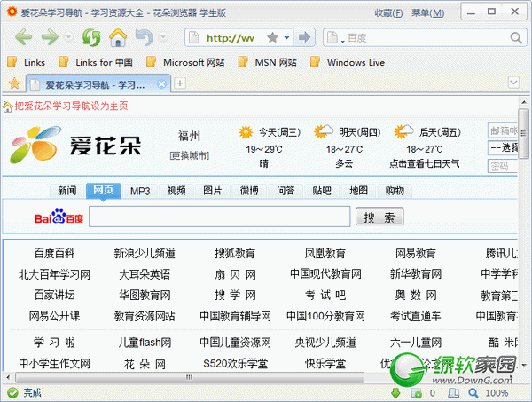Click the 爱花朵 logo
This screenshot has height=402, width=532.
coord(75,145)
